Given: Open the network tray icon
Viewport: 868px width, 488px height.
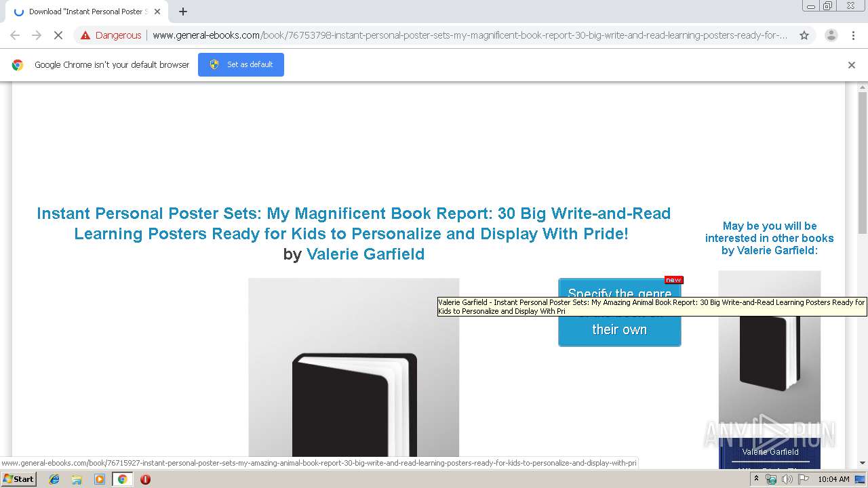Looking at the screenshot, I should pos(771,479).
